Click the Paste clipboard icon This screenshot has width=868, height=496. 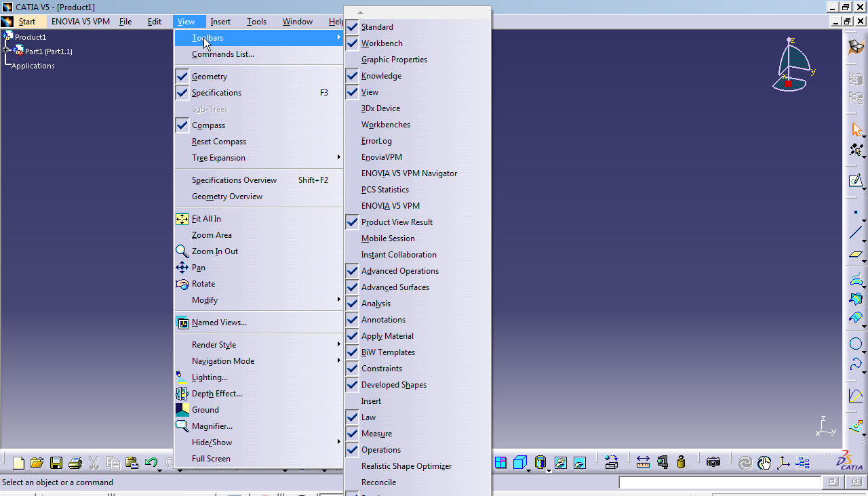[132, 463]
